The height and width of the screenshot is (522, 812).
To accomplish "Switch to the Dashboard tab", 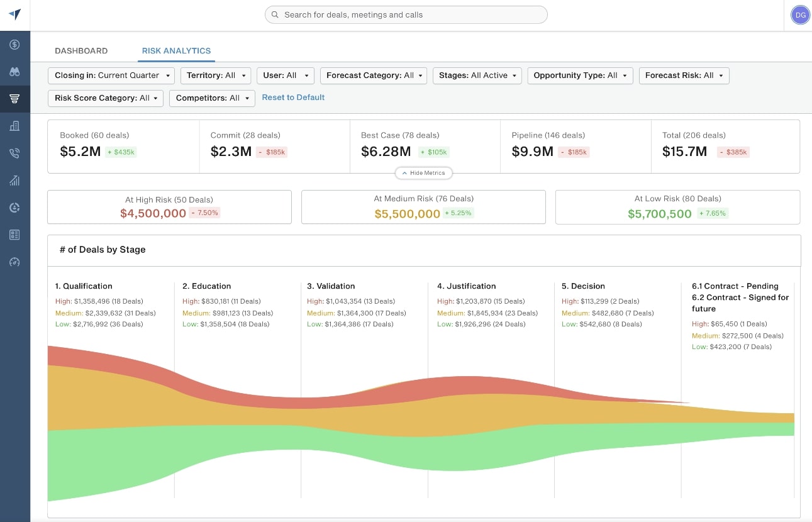I will click(x=81, y=51).
